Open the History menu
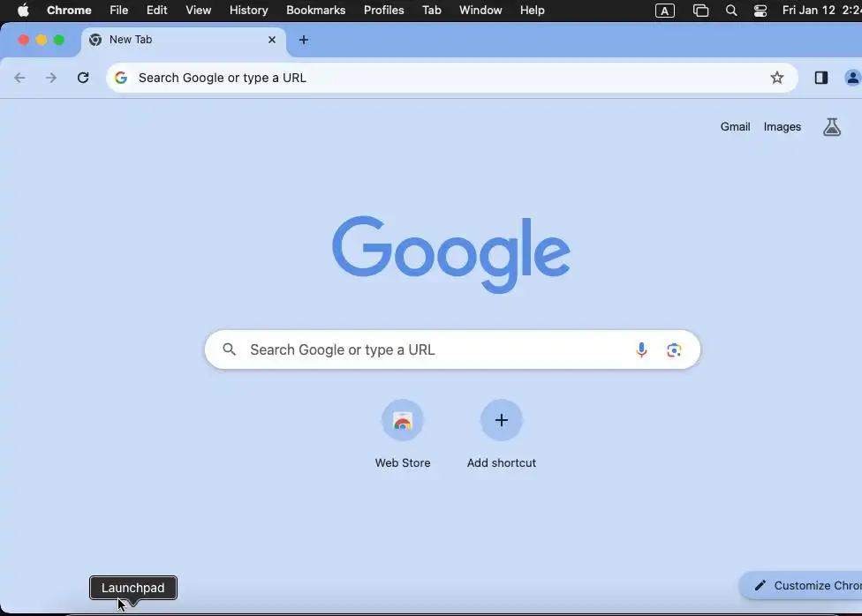 click(x=248, y=11)
